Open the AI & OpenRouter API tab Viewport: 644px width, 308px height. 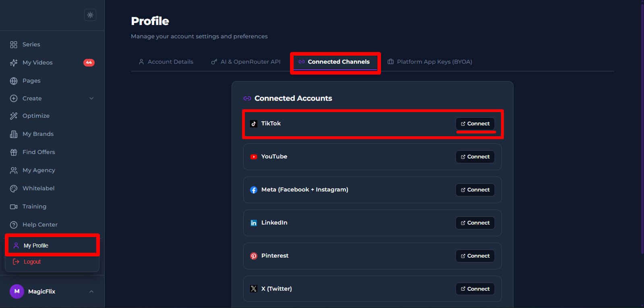246,62
